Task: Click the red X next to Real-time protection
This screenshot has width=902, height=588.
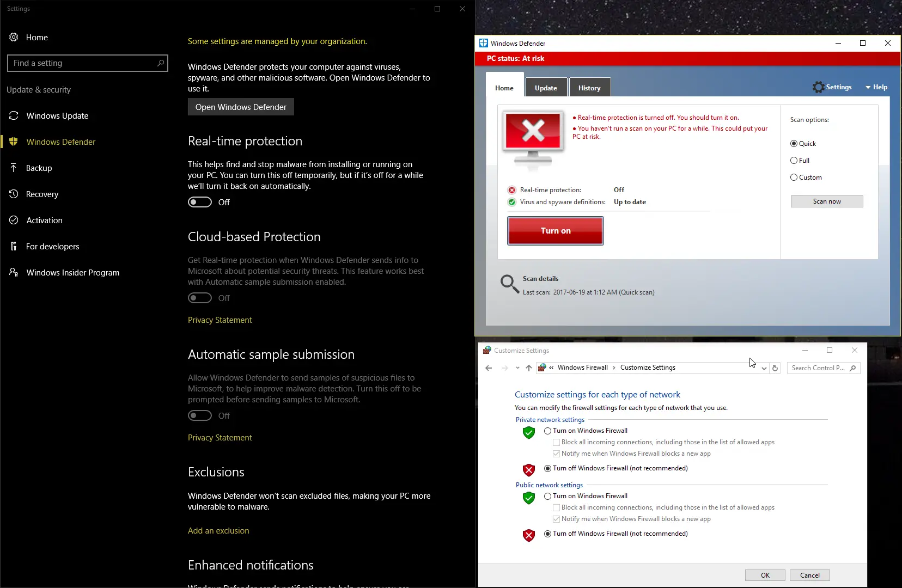Action: pos(511,190)
